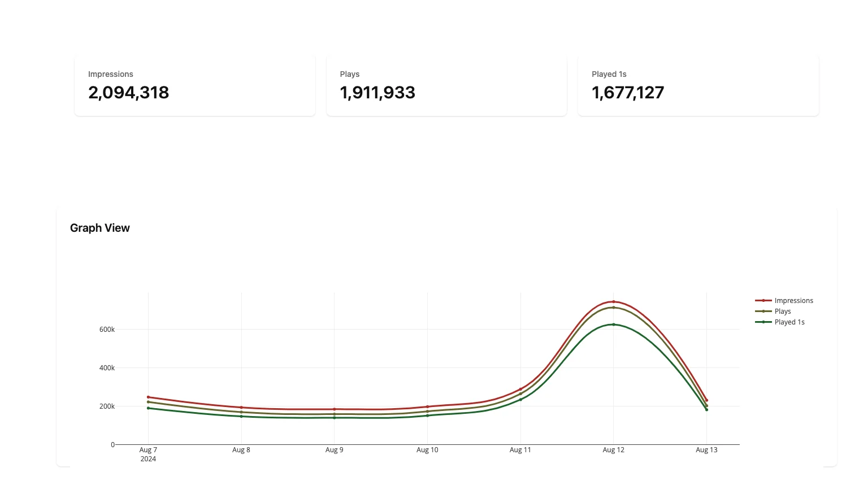Click the Impressions data point at Aug 10

pyautogui.click(x=427, y=406)
